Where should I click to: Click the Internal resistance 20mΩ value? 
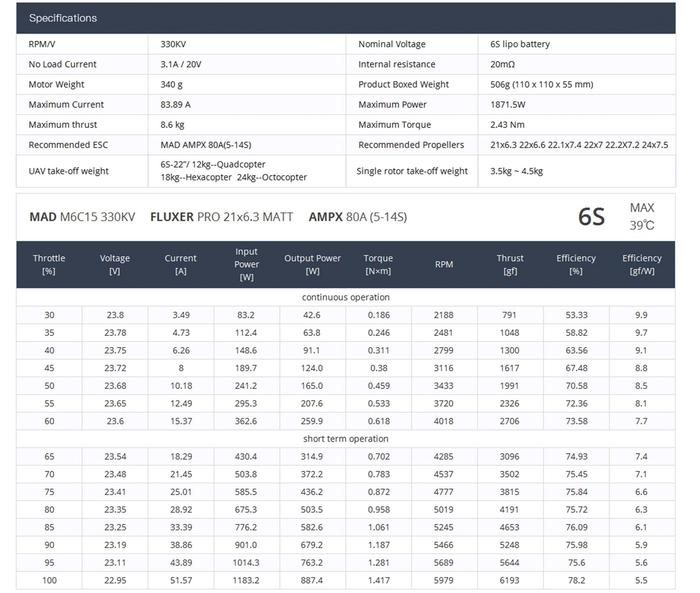point(502,64)
